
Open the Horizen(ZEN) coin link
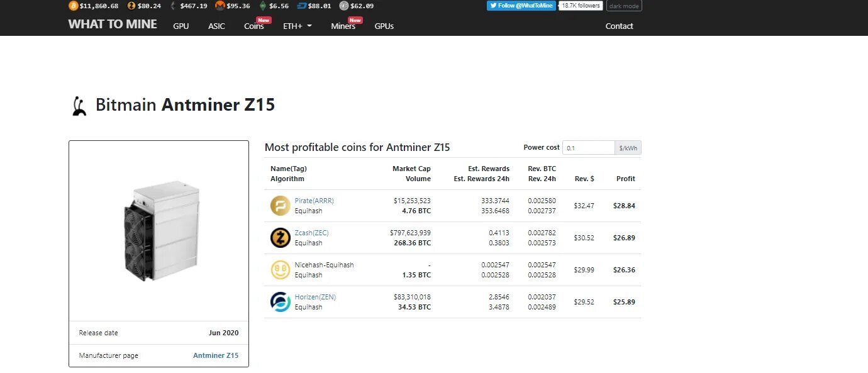tap(315, 297)
